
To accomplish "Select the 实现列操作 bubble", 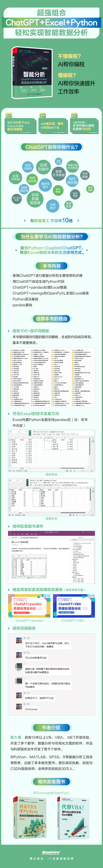I will pyautogui.click(x=43, y=167).
